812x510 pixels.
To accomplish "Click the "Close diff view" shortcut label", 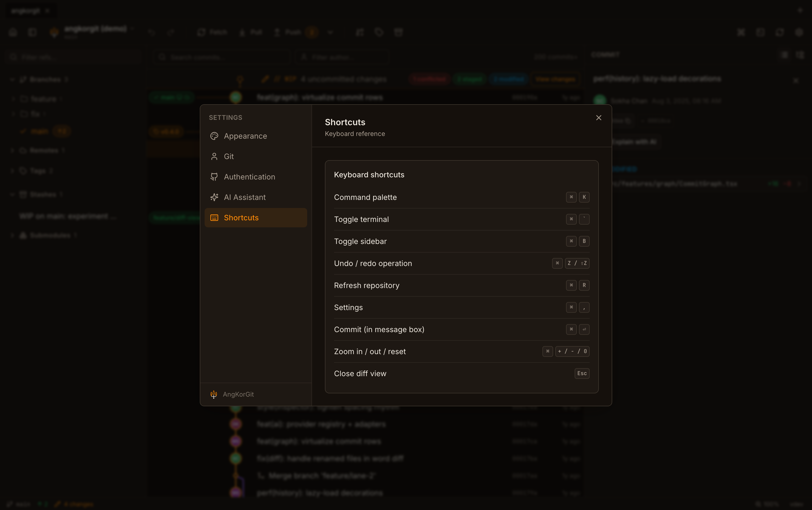I will [x=360, y=373].
